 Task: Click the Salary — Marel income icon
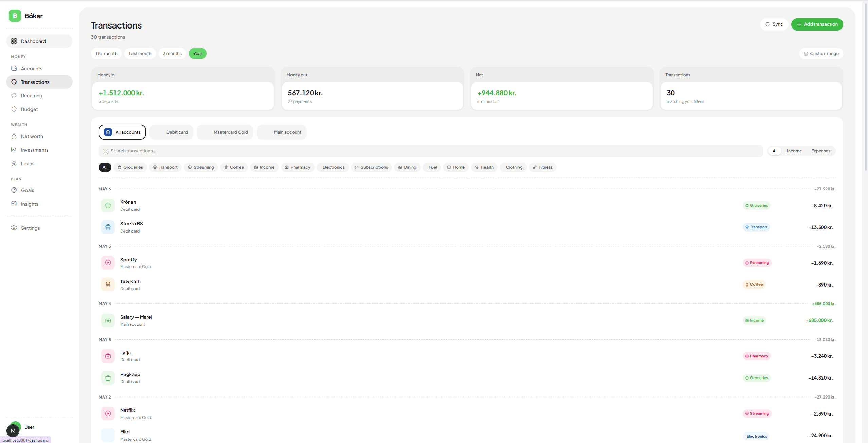(108, 320)
